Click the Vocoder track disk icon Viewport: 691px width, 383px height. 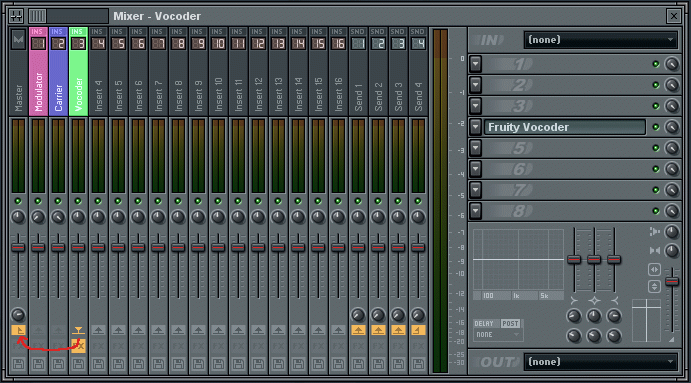coord(78,364)
